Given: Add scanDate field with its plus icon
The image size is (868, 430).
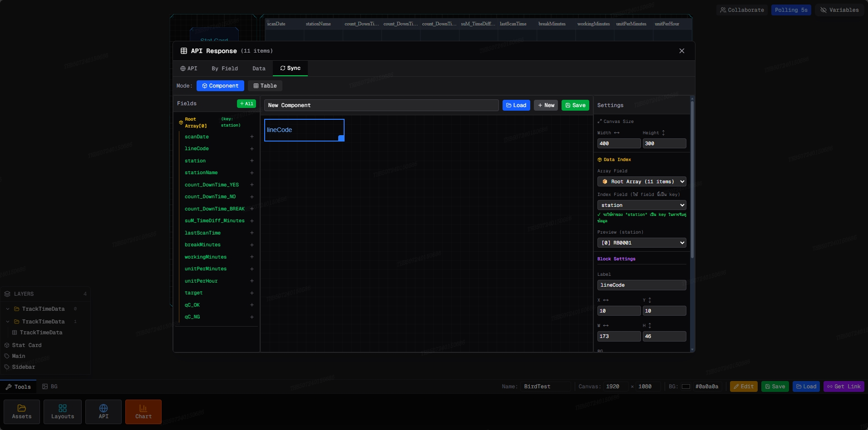Looking at the screenshot, I should pos(252,137).
